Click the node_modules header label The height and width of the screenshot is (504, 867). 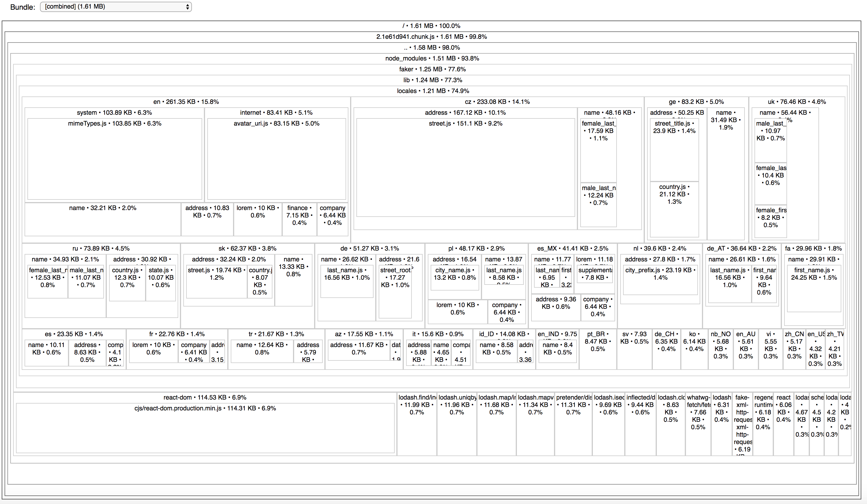pos(432,59)
